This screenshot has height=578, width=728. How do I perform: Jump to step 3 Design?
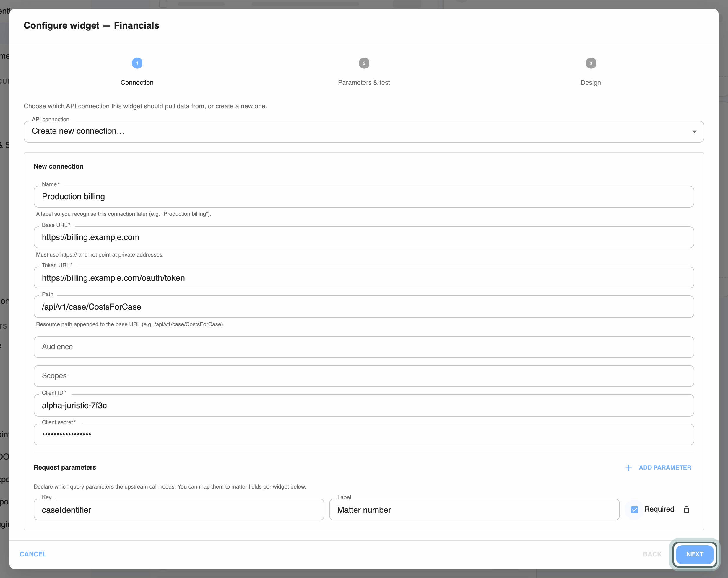tap(591, 63)
